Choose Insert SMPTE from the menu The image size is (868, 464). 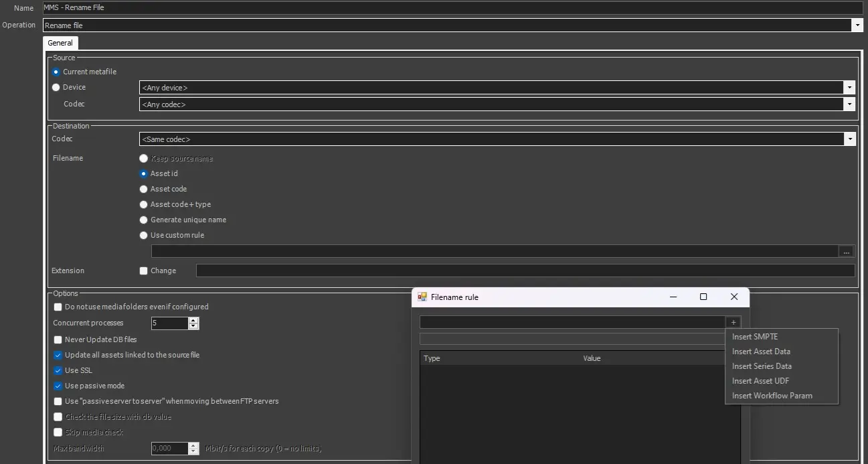tap(755, 337)
